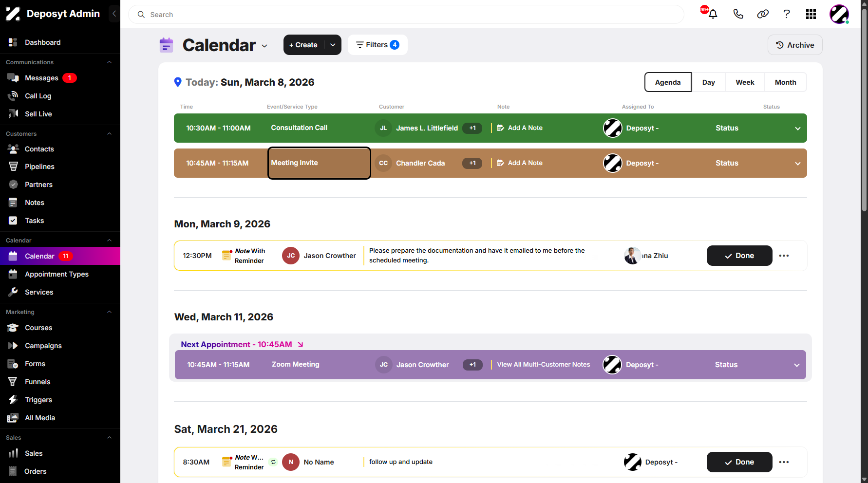Open the link icon in top bar
Screen dimensions: 868x483
pyautogui.click(x=763, y=14)
